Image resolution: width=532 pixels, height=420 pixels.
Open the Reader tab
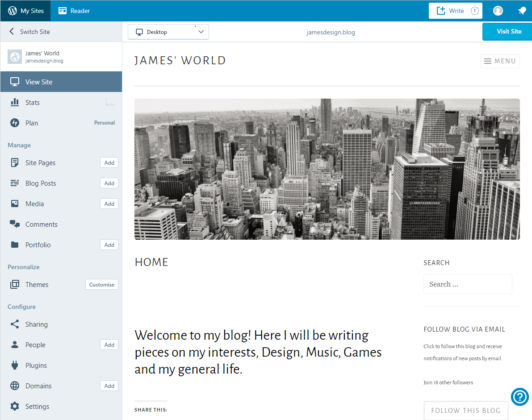(x=74, y=11)
